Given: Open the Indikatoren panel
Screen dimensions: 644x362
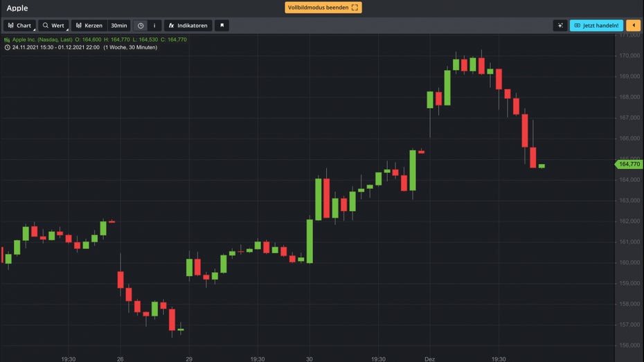Looking at the screenshot, I should coord(188,26).
